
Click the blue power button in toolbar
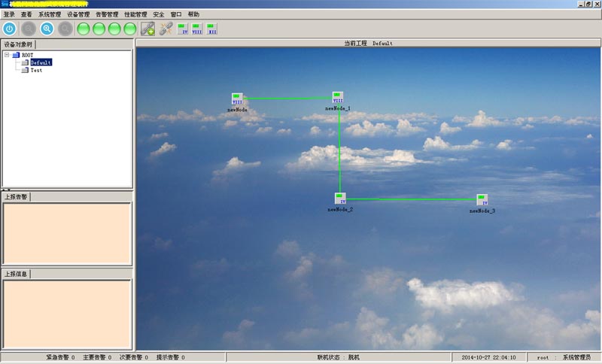coord(9,29)
